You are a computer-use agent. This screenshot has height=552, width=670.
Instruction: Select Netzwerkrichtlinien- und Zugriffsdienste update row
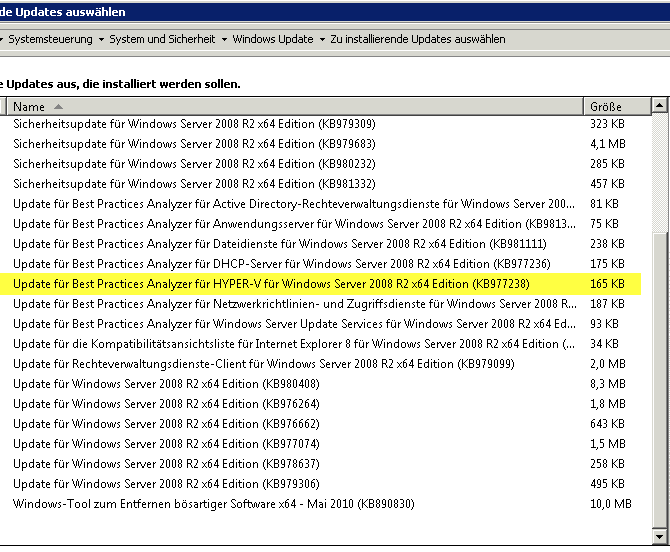[x=320, y=304]
